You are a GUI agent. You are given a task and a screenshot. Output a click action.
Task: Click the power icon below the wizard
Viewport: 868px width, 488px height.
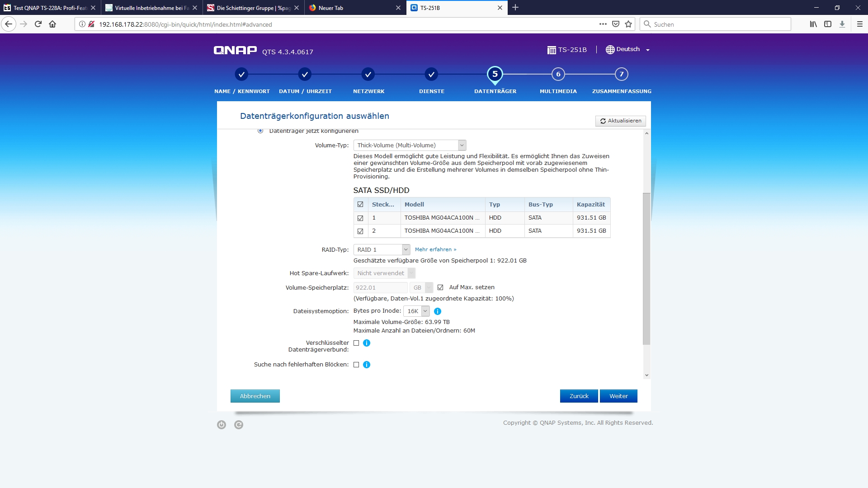pos(222,425)
